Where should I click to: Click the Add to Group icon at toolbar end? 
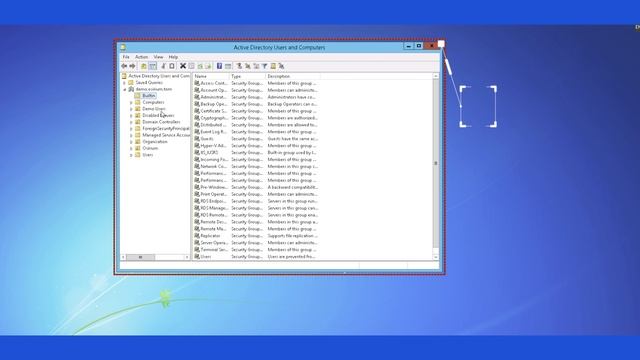click(x=281, y=66)
